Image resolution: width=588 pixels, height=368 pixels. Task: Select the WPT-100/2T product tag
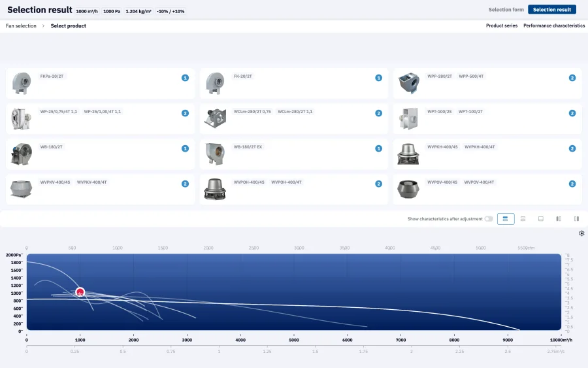click(470, 111)
